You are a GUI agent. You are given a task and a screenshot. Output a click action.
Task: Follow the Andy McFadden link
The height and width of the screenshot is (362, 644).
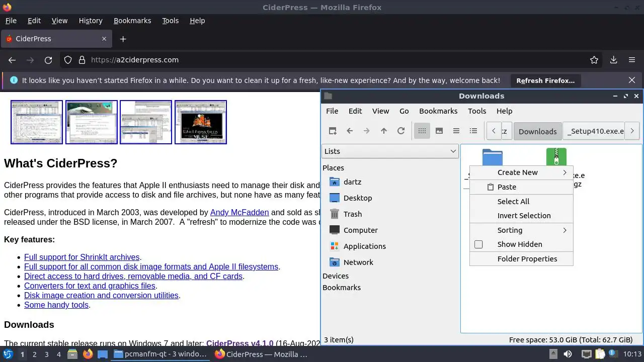coord(239,213)
